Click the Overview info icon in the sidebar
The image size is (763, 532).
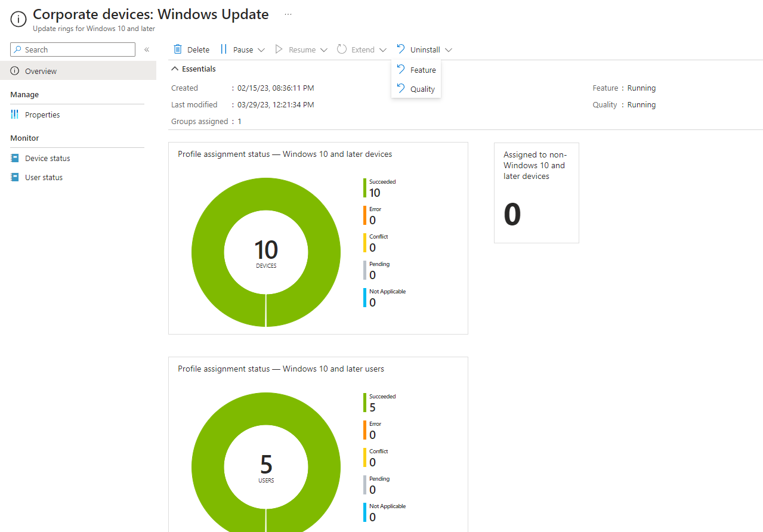[15, 71]
